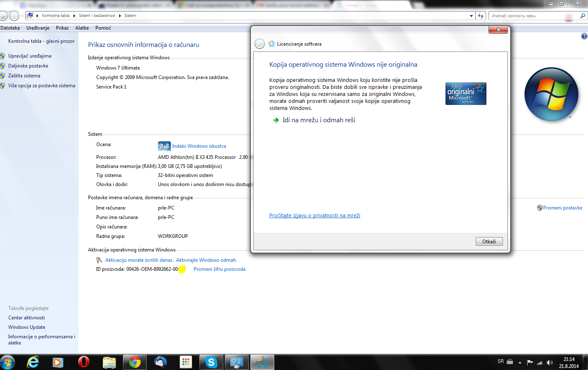Select the software licensing star taskbar button
Screen dimensions: 588x370
[x=262, y=362]
